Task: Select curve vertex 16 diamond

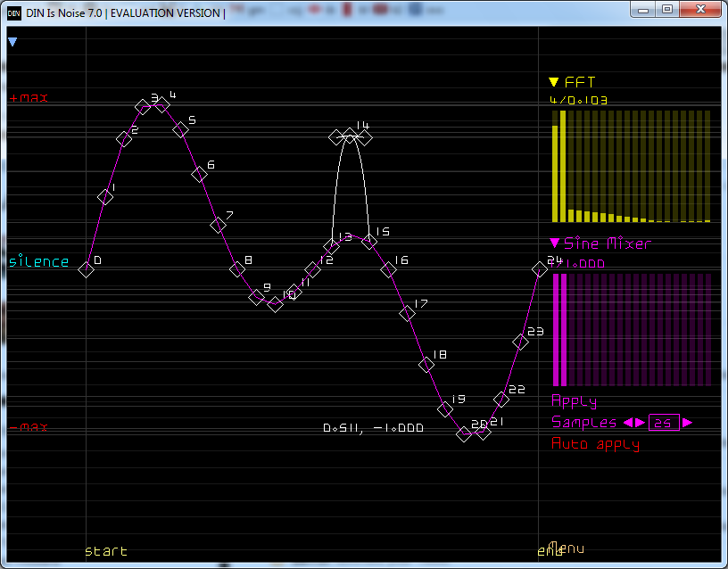Action: [x=388, y=269]
